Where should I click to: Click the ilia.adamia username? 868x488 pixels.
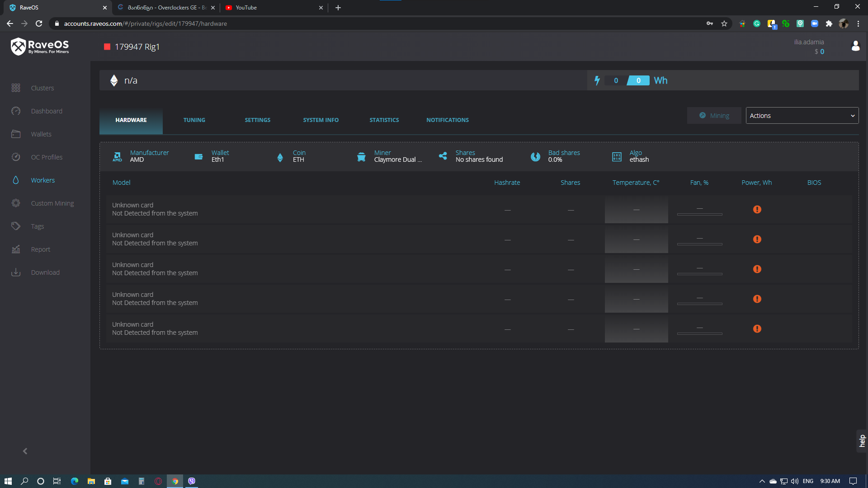tap(809, 42)
